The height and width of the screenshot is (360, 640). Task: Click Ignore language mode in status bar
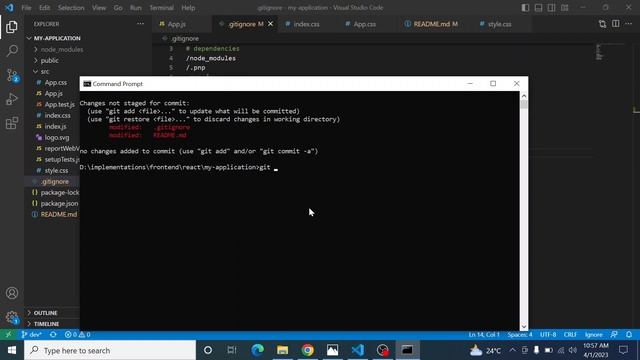pyautogui.click(x=593, y=335)
